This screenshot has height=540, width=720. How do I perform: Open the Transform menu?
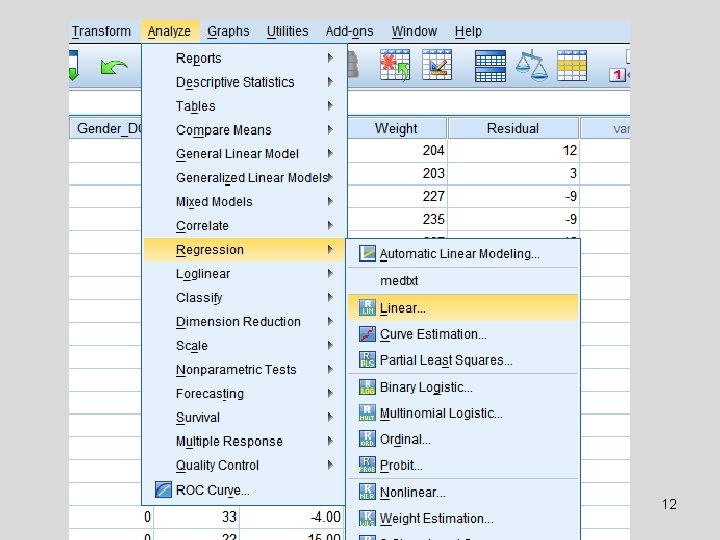tap(101, 31)
